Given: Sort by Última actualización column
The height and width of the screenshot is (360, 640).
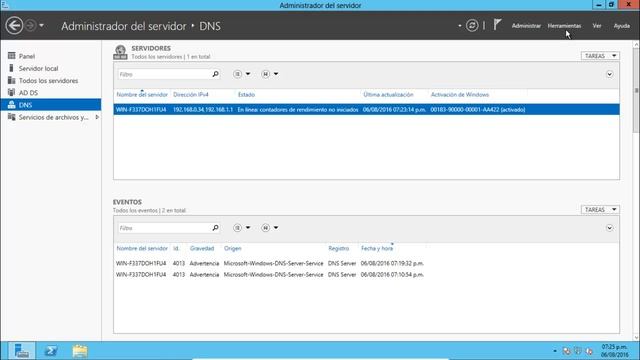Looking at the screenshot, I should coord(388,94).
